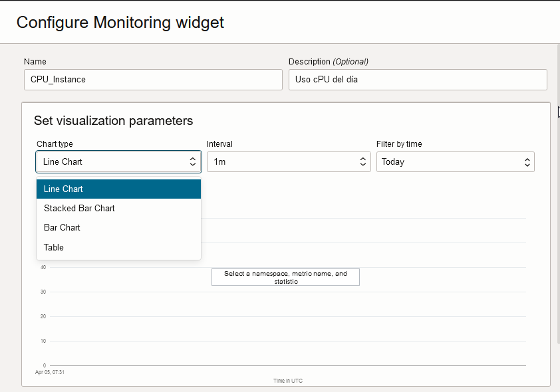Select Line Chart from the list
The image size is (560, 392).
(118, 189)
